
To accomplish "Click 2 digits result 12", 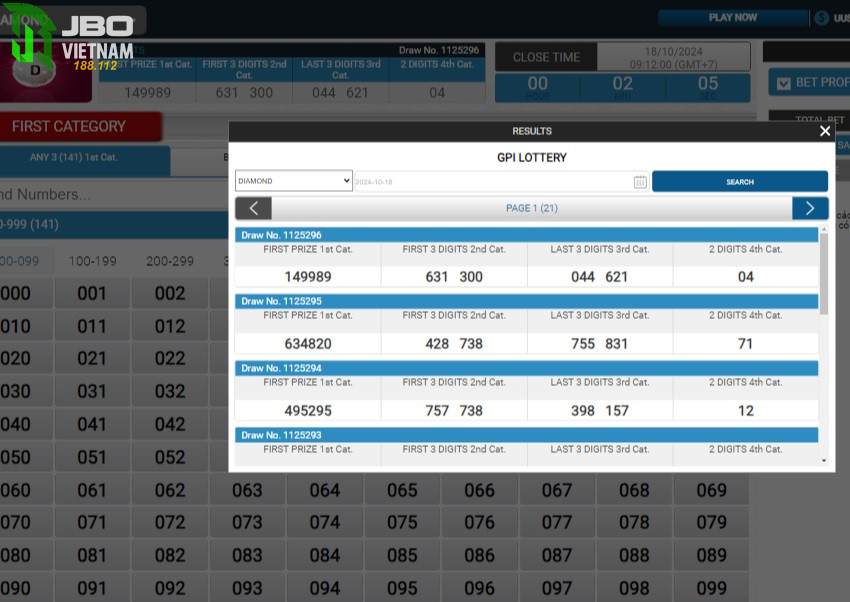I will tap(745, 411).
